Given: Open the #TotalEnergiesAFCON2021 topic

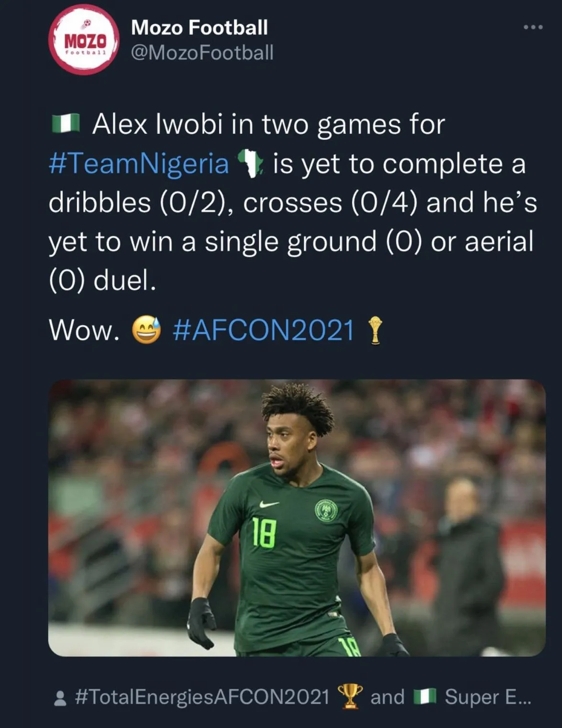Looking at the screenshot, I should (x=202, y=697).
